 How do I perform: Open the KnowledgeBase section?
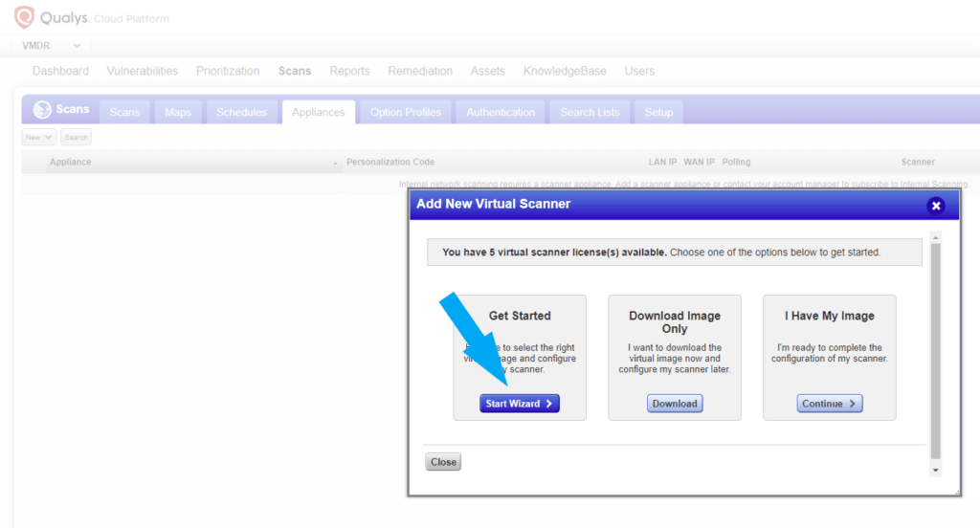[565, 71]
